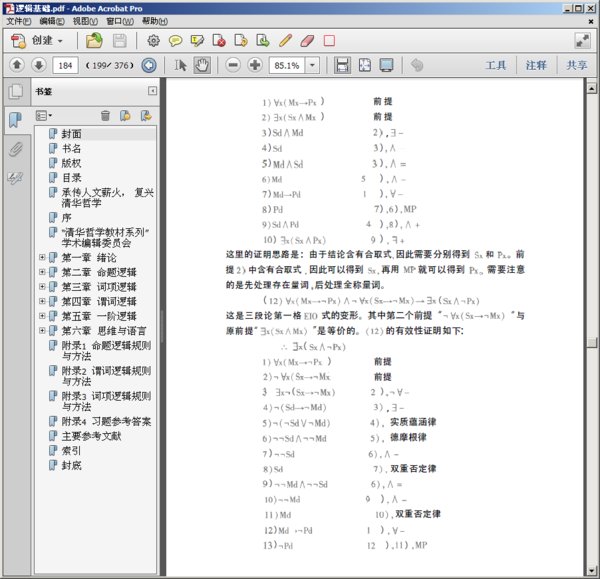Add a sticky note comment

(x=175, y=40)
